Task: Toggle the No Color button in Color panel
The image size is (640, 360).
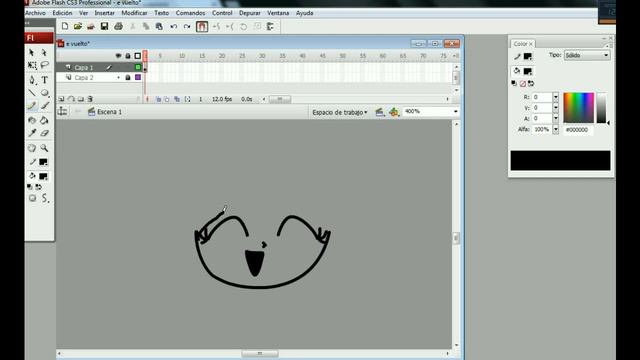Action: (522, 83)
